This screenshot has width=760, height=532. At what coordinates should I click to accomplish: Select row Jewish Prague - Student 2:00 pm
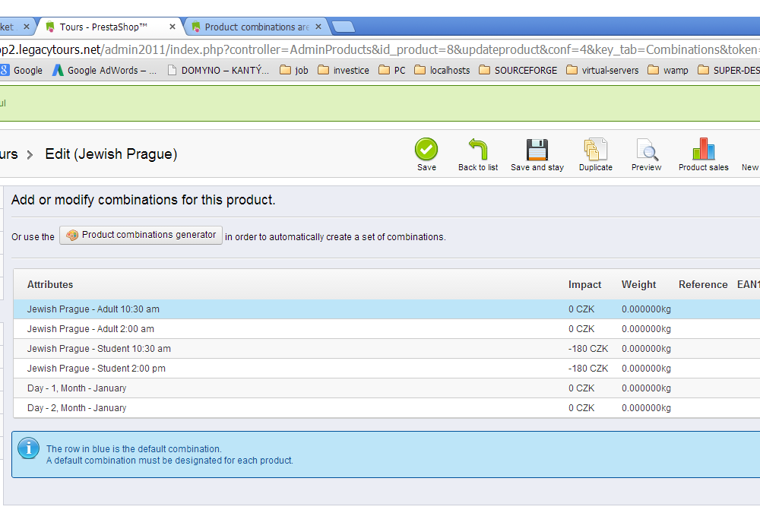387,369
